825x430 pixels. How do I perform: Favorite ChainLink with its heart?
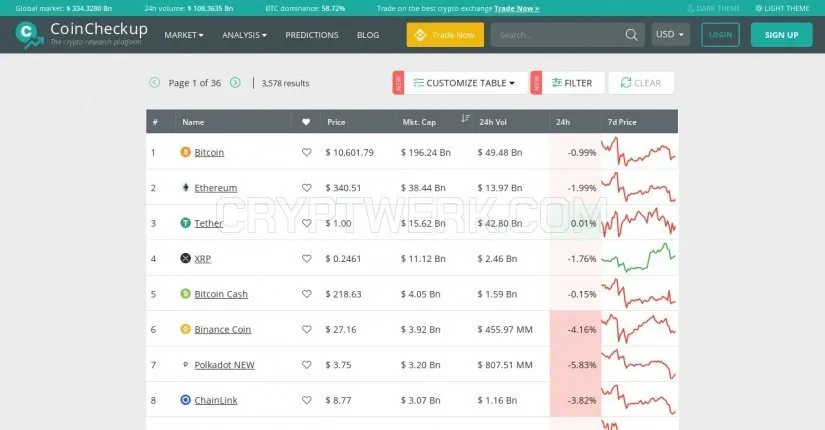point(307,400)
